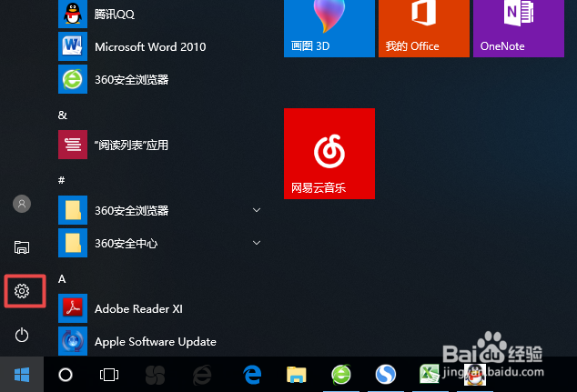577x392 pixels.
Task: Open the 画图 3D tile
Action: tap(329, 28)
